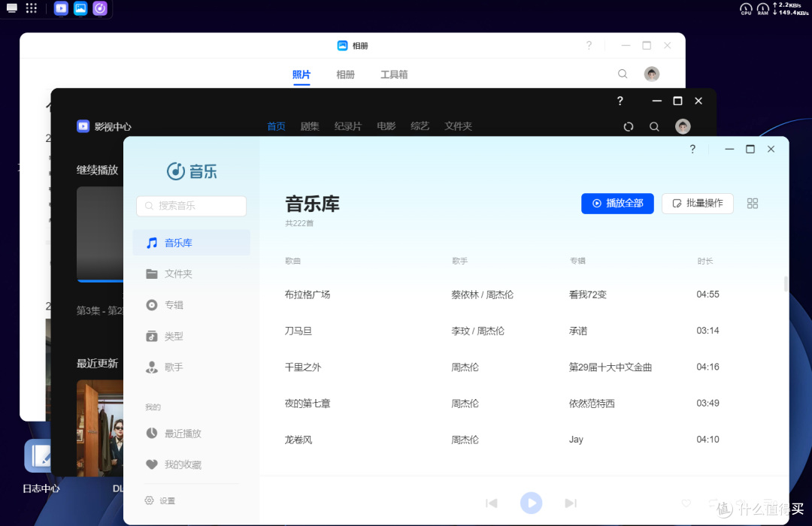Select 音乐库 in music sidebar
The width and height of the screenshot is (812, 526).
click(191, 243)
